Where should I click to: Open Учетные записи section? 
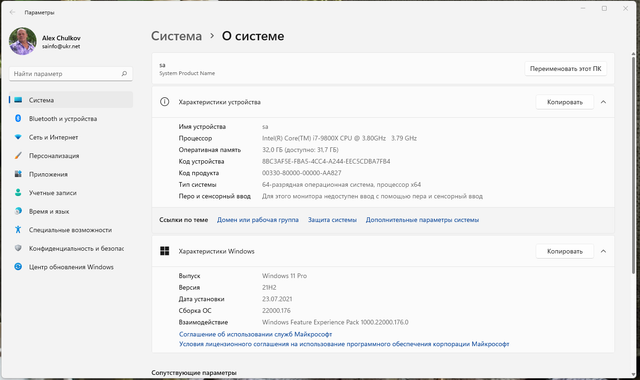tap(71, 193)
